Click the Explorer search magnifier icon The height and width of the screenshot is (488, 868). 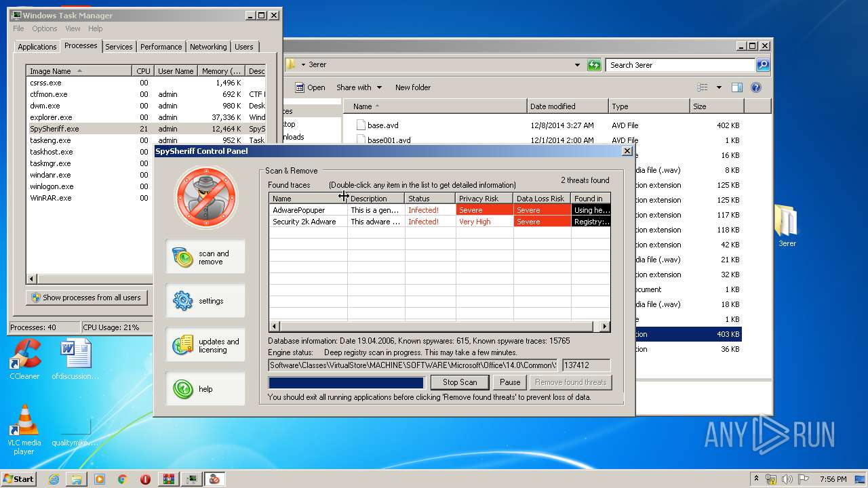(763, 65)
